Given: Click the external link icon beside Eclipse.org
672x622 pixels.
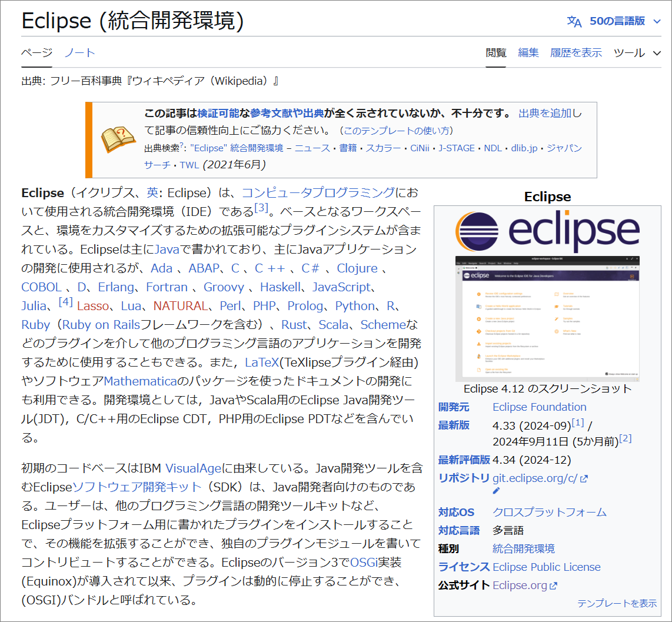Looking at the screenshot, I should coord(554,585).
